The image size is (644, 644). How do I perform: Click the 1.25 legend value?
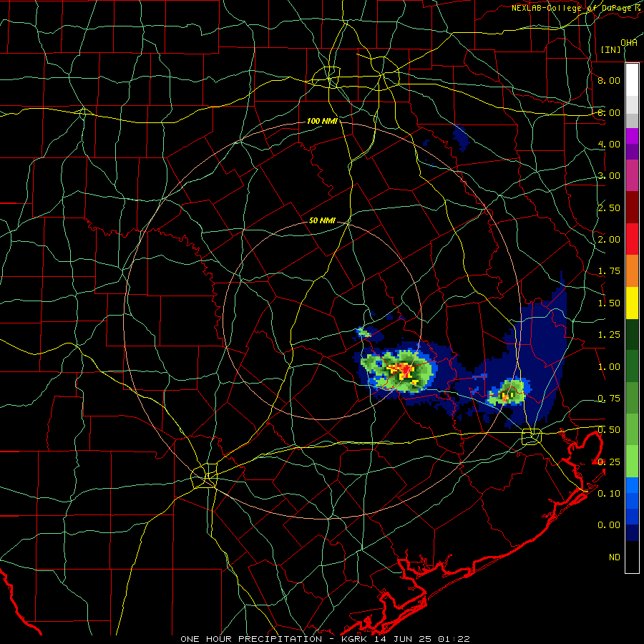pyautogui.click(x=609, y=335)
